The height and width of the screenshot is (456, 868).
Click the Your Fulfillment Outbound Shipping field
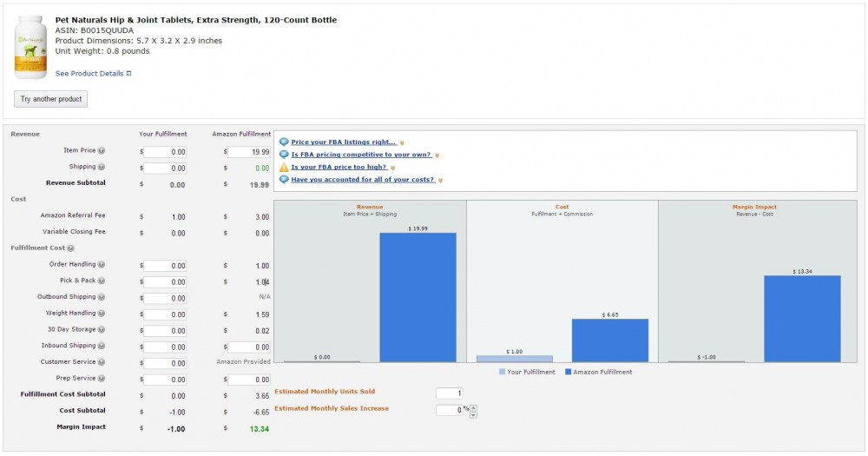coord(165,298)
